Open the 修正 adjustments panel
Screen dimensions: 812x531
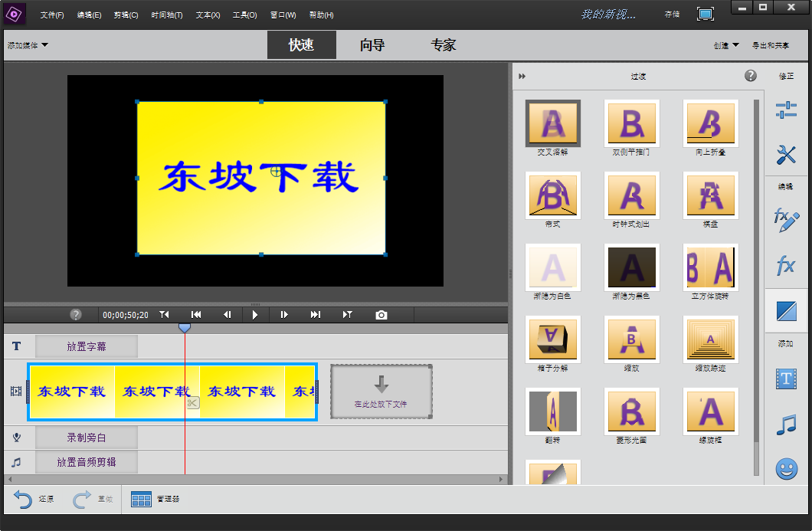pos(786,110)
